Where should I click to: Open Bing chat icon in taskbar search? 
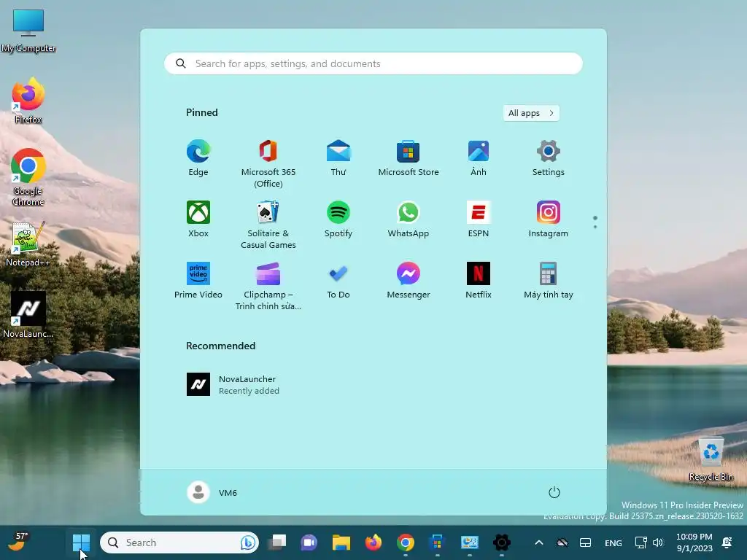click(x=248, y=542)
